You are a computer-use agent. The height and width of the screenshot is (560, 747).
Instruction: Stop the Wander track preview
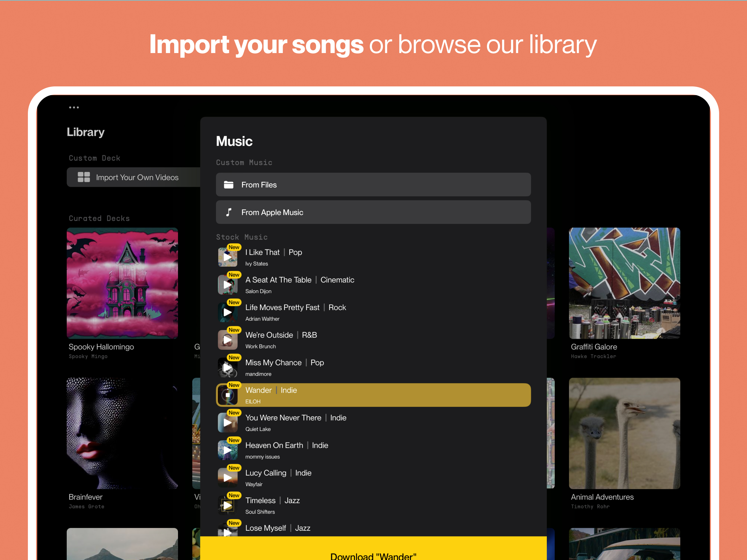(227, 395)
